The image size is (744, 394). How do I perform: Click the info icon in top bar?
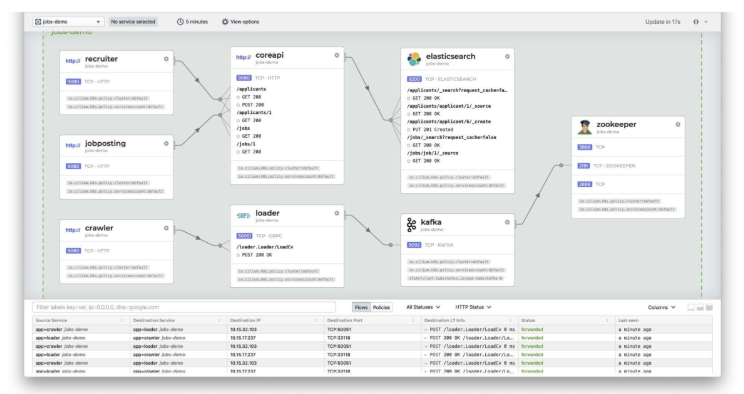tap(696, 22)
